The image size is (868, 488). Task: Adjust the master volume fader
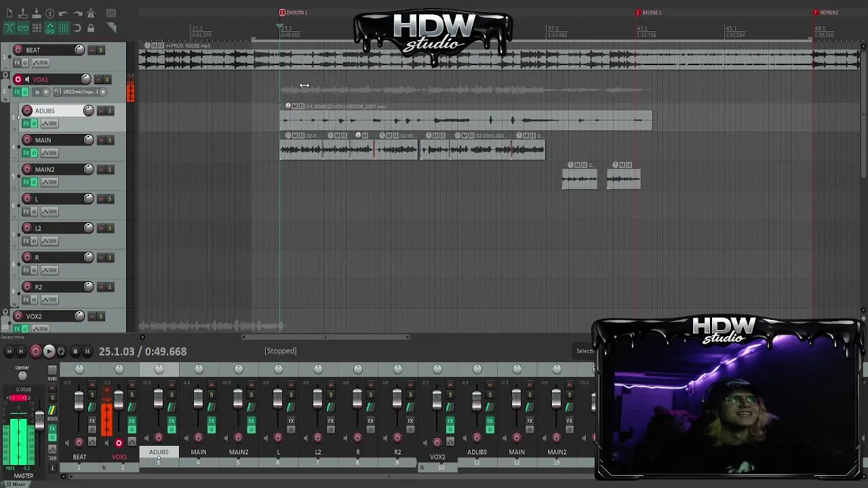[x=39, y=420]
